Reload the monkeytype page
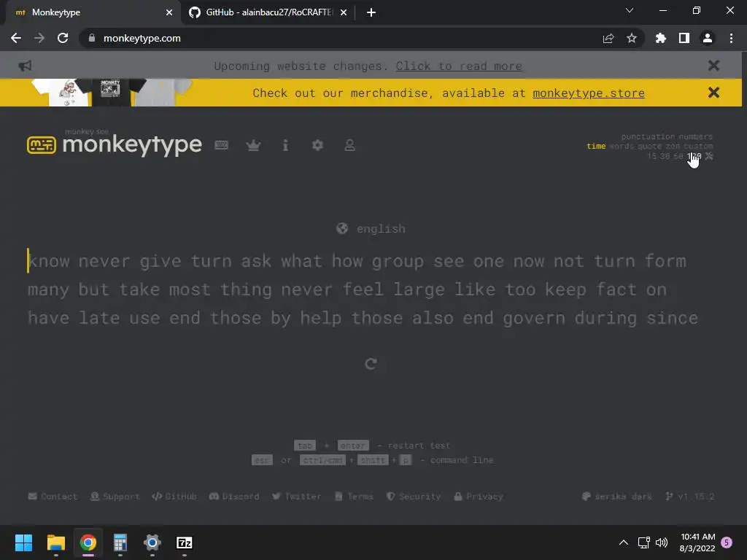This screenshot has width=747, height=560. point(63,38)
